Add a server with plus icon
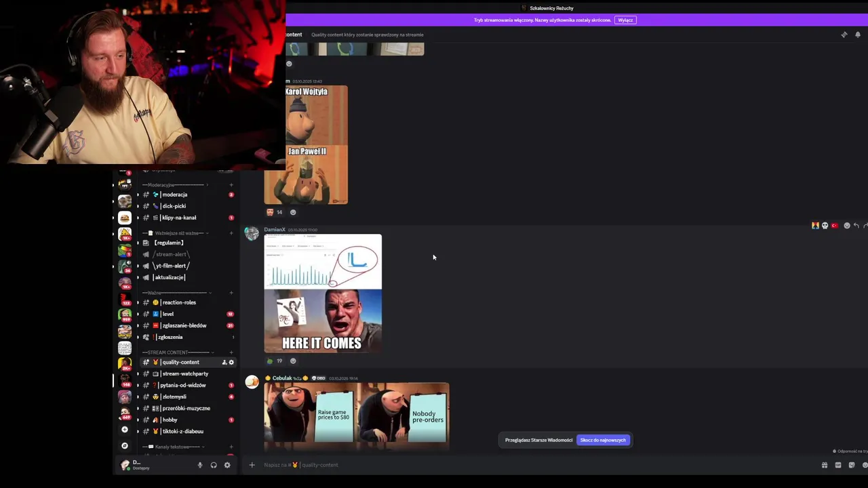Image resolution: width=868 pixels, height=488 pixels. click(x=124, y=430)
